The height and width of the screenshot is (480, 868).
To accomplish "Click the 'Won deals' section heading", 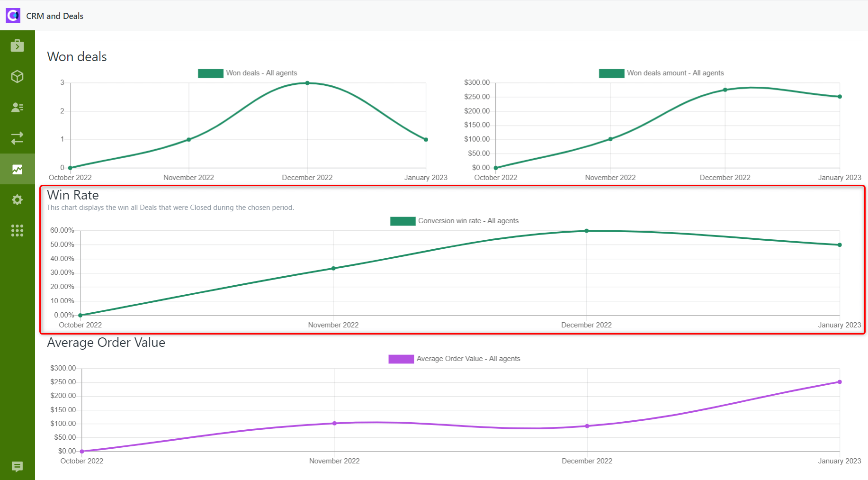I will (x=77, y=57).
